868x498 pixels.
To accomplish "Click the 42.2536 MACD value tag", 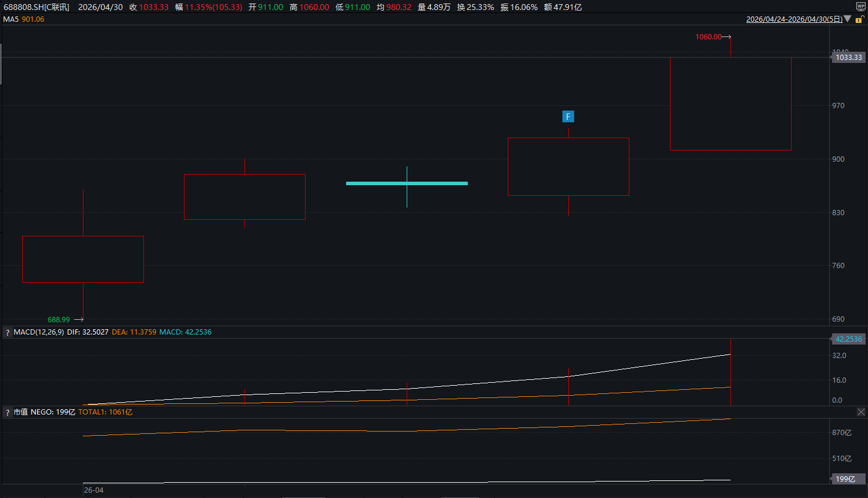I will (x=848, y=339).
